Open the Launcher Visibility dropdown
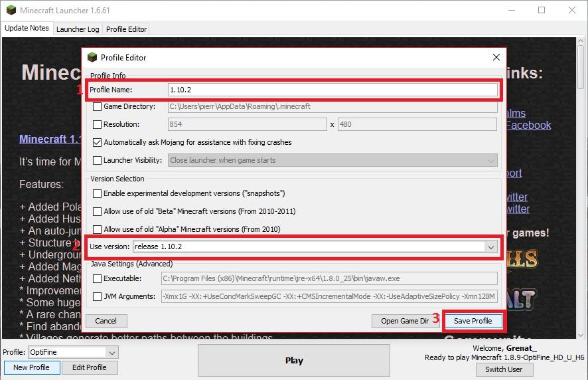This screenshot has width=588, height=380. tap(490, 160)
